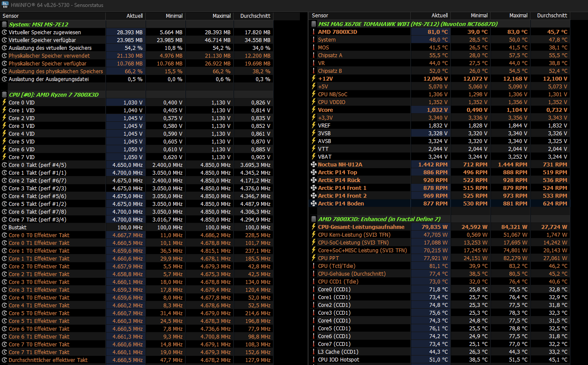The width and height of the screenshot is (588, 365).
Task: Click the clock icon beside Virtueller Speicher zugewiesen
Action: click(x=4, y=33)
